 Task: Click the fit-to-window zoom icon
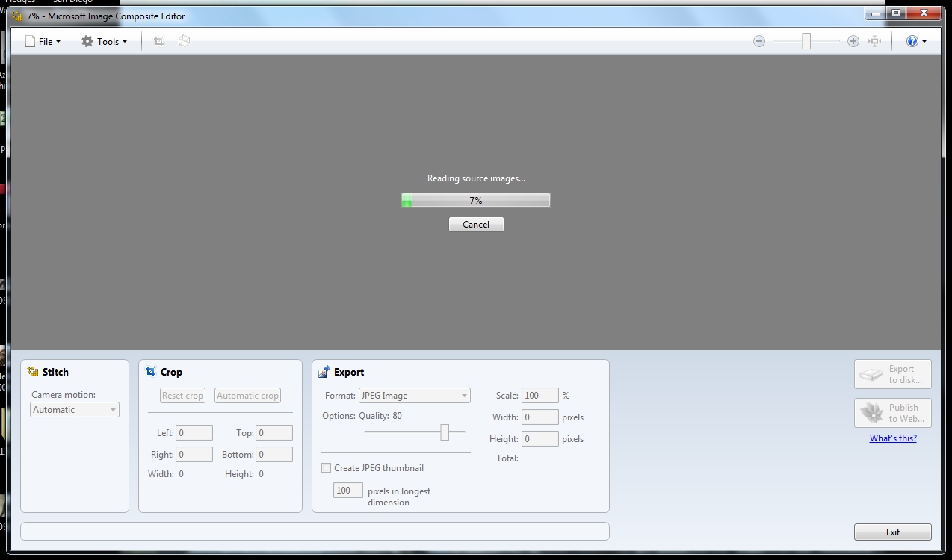coord(875,42)
